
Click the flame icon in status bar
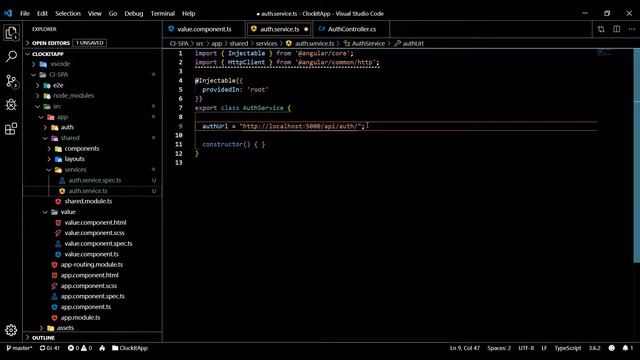coord(102,348)
